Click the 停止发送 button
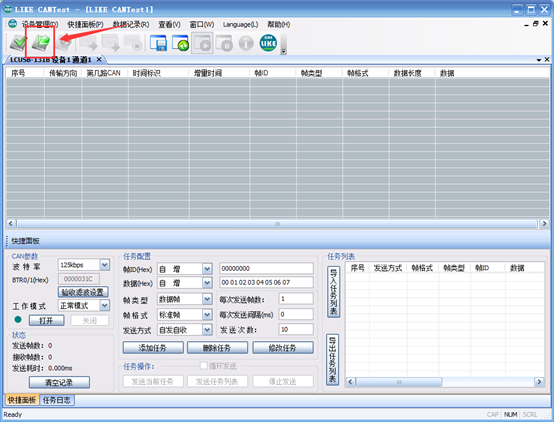This screenshot has height=422, width=554. (x=283, y=381)
